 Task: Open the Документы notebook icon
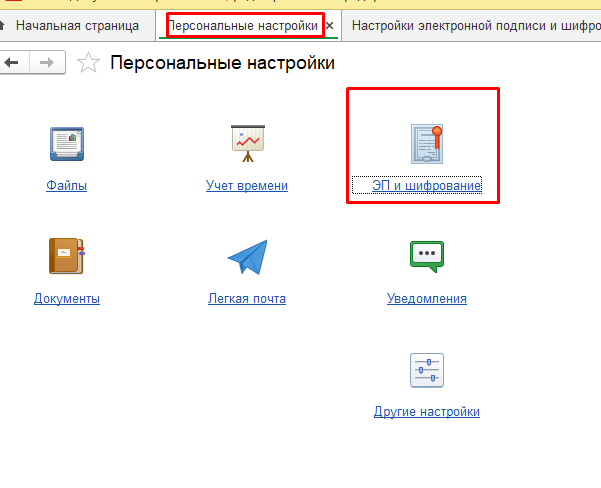[x=67, y=256]
